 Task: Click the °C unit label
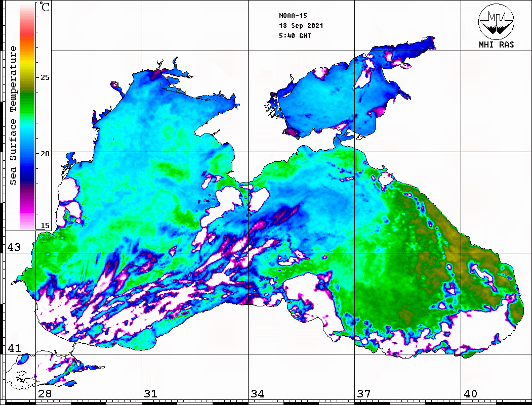coord(45,7)
